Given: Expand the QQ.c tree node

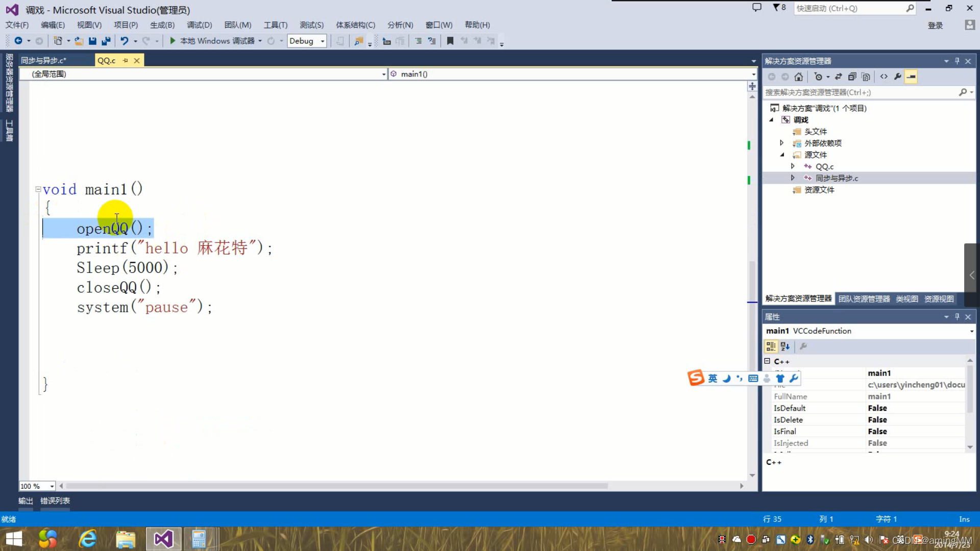Looking at the screenshot, I should [x=793, y=166].
